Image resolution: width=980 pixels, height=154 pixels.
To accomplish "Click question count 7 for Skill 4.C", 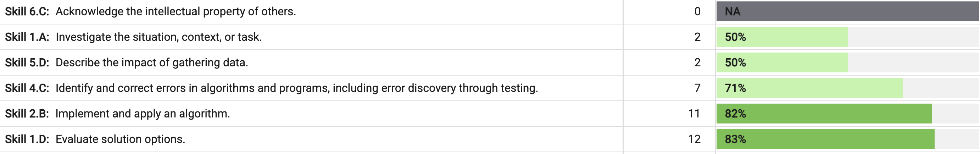I will 697,88.
